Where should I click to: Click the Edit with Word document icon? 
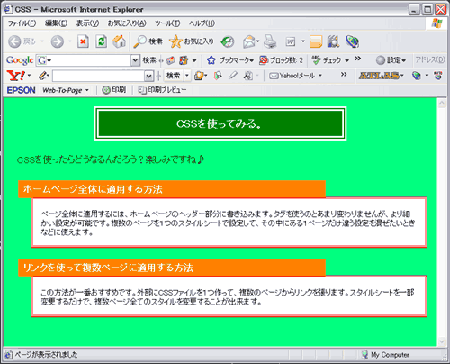pyautogui.click(x=291, y=42)
